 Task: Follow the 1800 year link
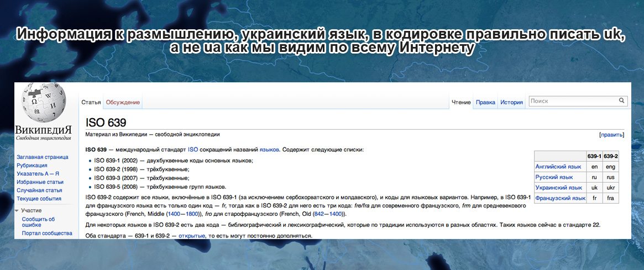click(x=192, y=214)
